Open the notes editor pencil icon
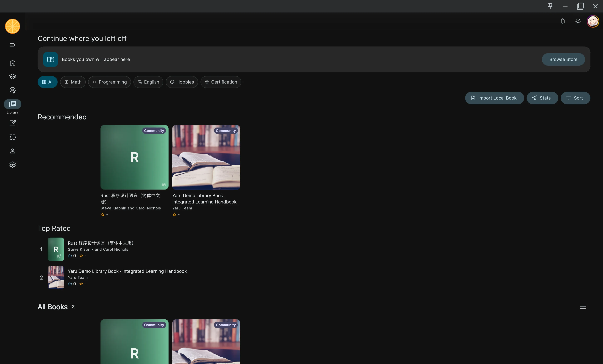Image resolution: width=603 pixels, height=364 pixels. coord(12,123)
